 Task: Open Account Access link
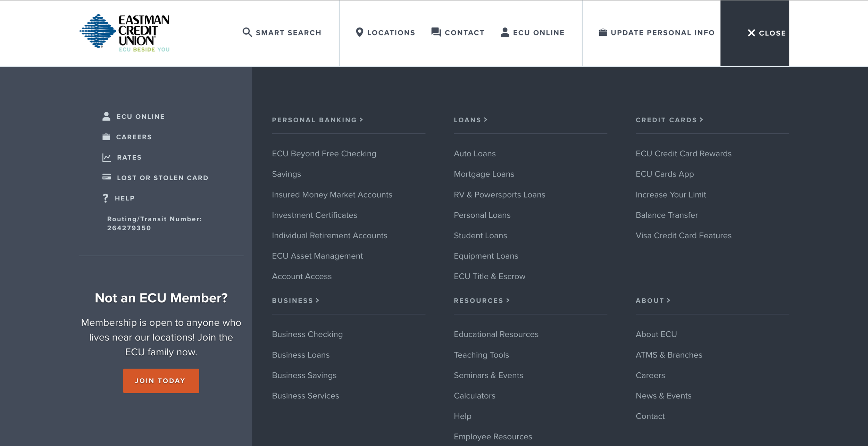302,276
